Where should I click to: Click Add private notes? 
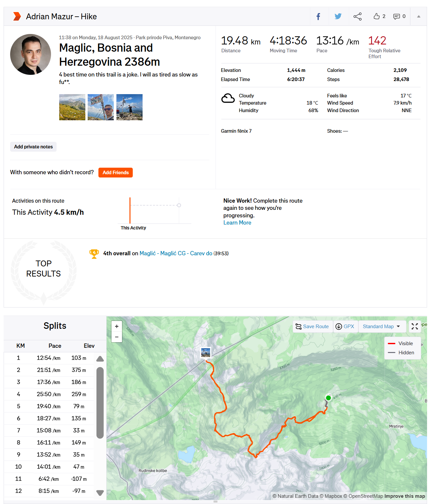[x=33, y=146]
